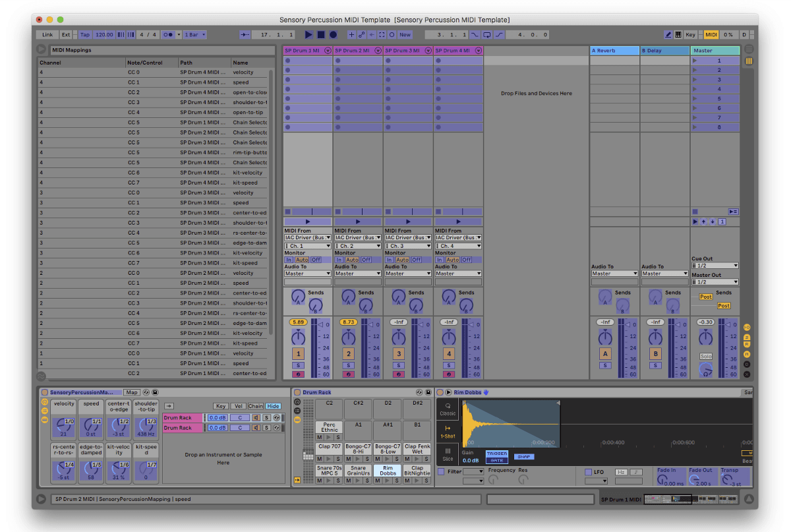
Task: Click the Tap tempo button
Action: click(85, 34)
